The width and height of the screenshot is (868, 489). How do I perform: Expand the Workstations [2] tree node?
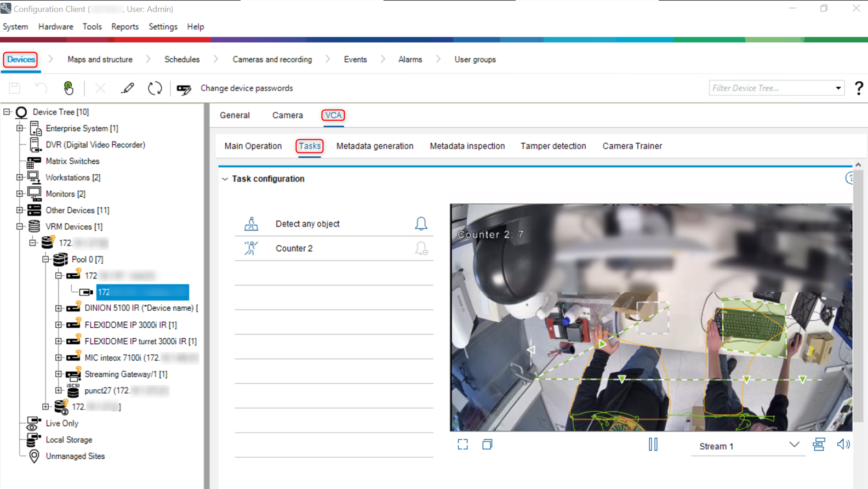tap(20, 178)
